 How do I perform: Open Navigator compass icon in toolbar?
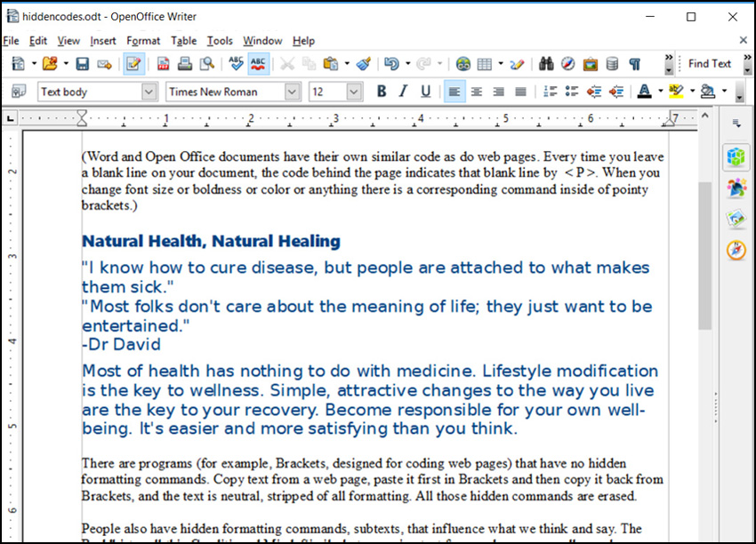[568, 64]
